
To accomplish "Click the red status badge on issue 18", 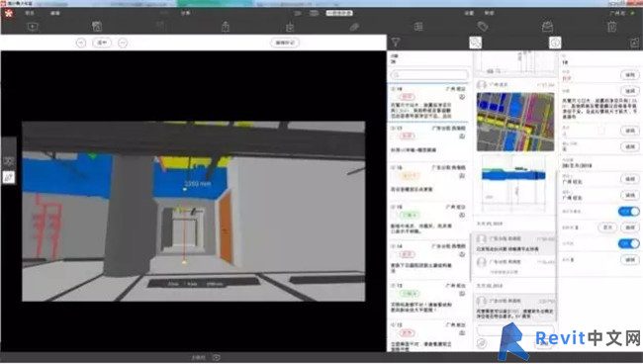I will [x=408, y=97].
